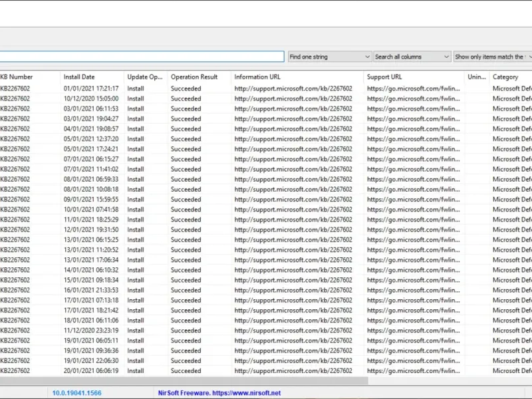Screen dimensions: 532x399
Task: Open the 'Show only items match the' dropdown
Action: [x=493, y=57]
